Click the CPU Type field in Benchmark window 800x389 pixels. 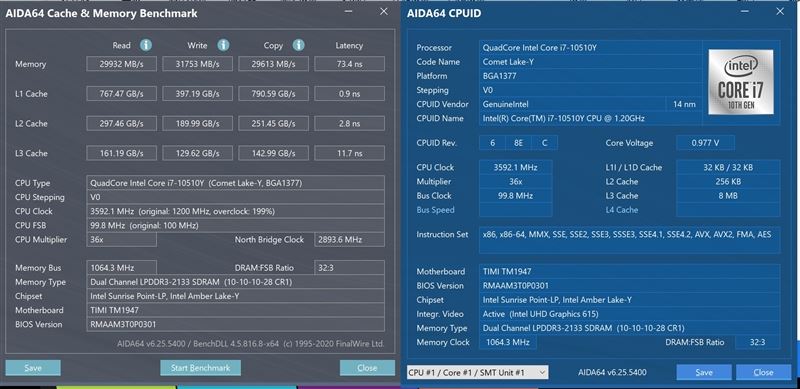(236, 183)
